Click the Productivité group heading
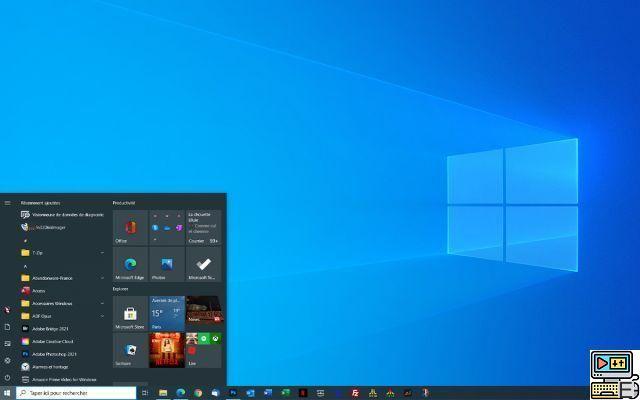This screenshot has height=400, width=640. tap(124, 203)
